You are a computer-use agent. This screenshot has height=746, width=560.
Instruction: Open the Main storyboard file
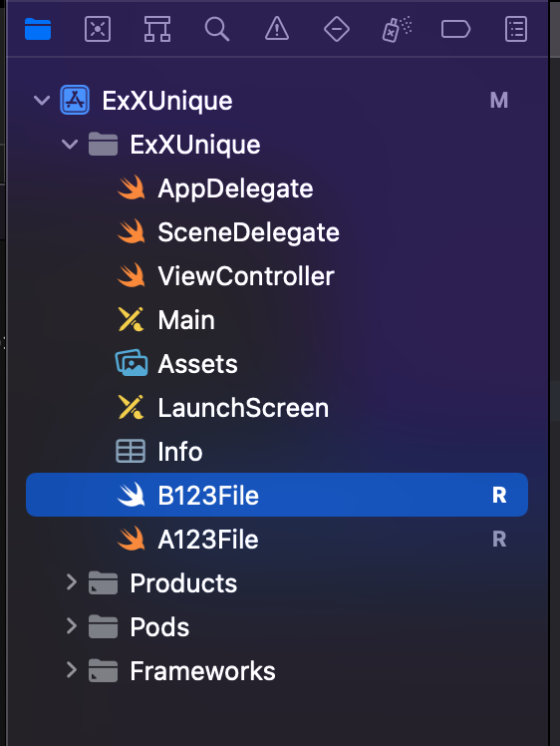point(186,320)
